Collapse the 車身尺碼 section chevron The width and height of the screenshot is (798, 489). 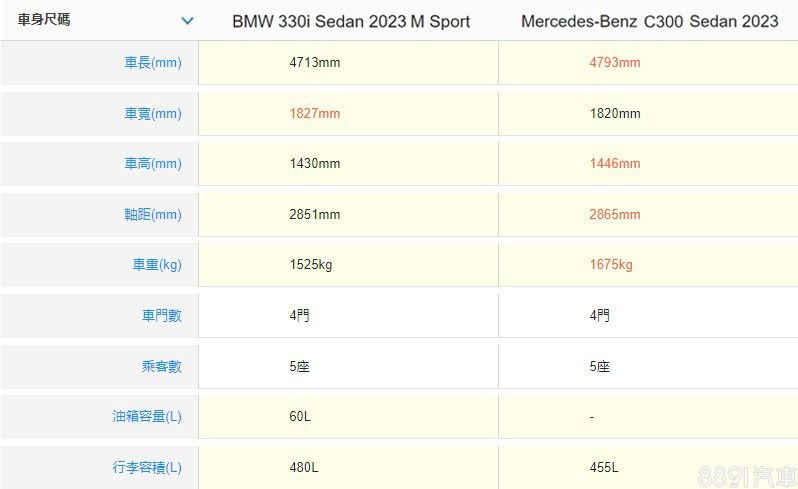point(187,20)
